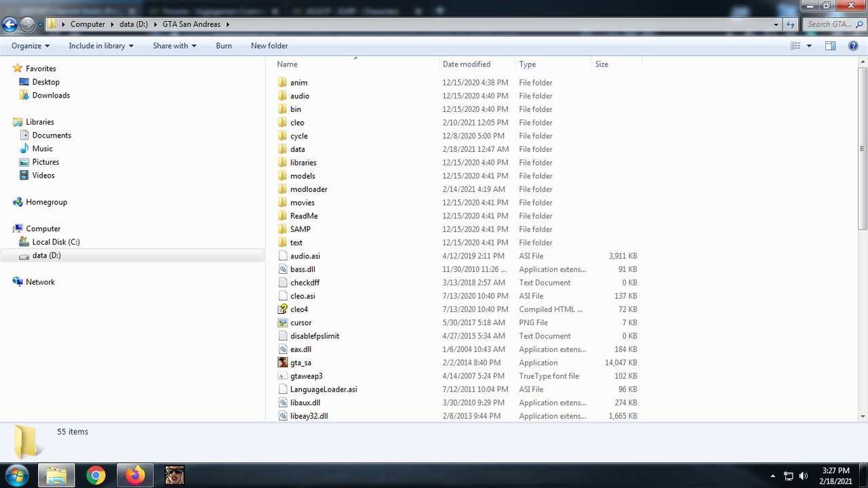Select the cursor PNG file icon
Image resolution: width=868 pixels, height=488 pixels.
[x=283, y=323]
